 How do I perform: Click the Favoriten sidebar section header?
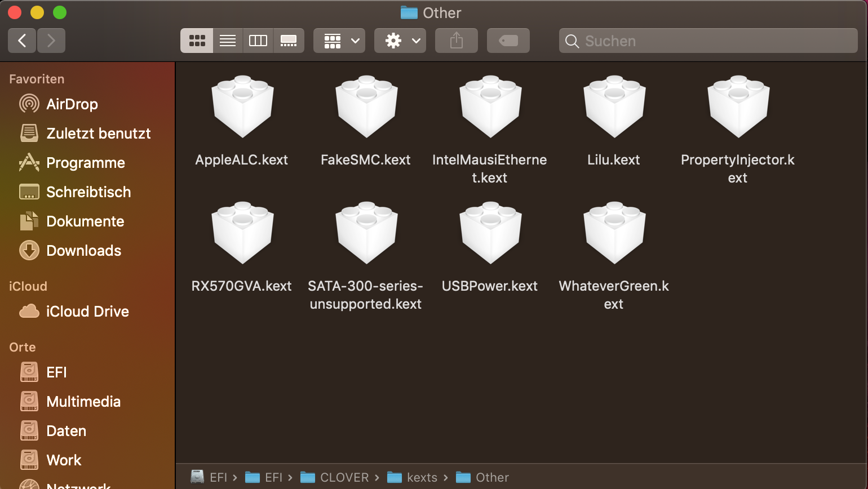click(37, 79)
